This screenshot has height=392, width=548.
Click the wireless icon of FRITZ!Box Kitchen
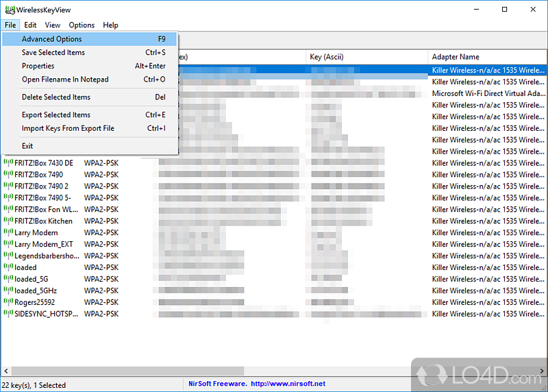click(8, 221)
